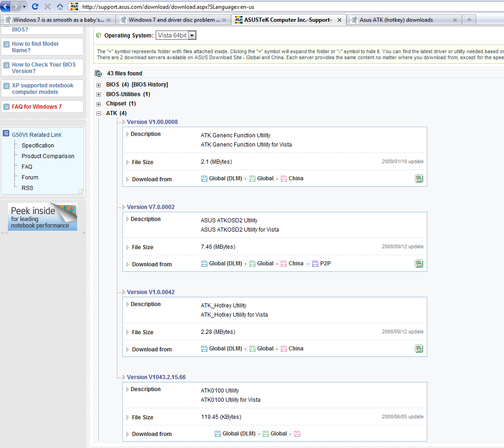Open Version V1.0.0042 link
Viewport: 504px width, 448px height.
[x=151, y=292]
